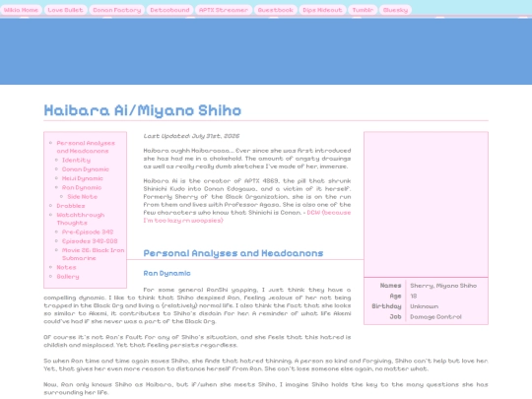Open Dips Hideout nav link
Screen dimensions: 532x399
322,10
